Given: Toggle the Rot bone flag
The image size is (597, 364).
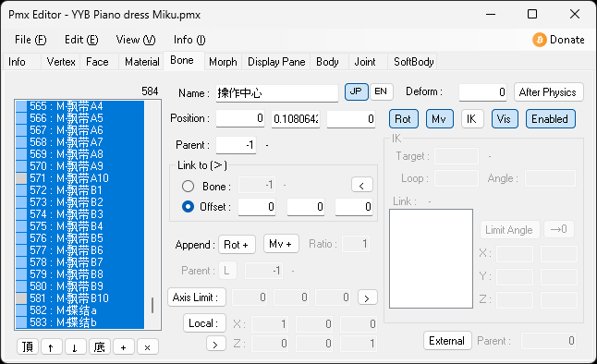Looking at the screenshot, I should point(403,119).
